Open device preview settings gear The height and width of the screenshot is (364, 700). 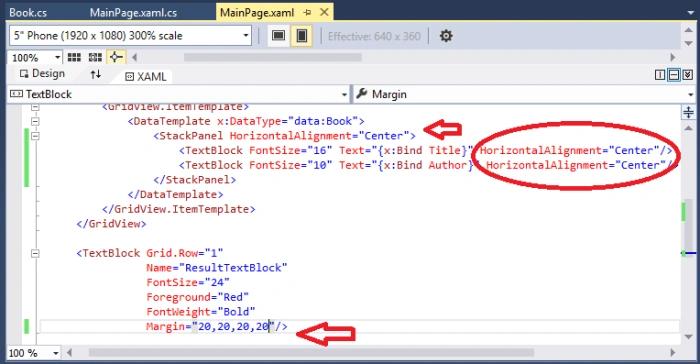click(x=446, y=36)
